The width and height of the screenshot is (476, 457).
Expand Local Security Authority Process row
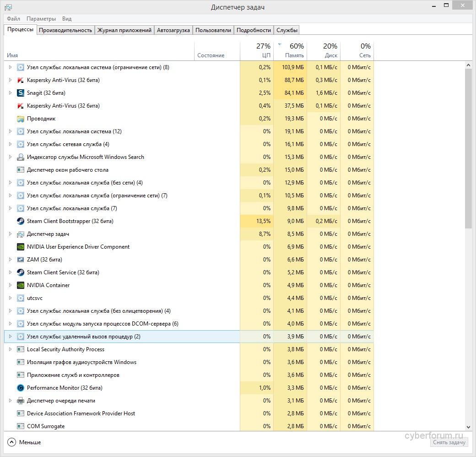point(11,349)
